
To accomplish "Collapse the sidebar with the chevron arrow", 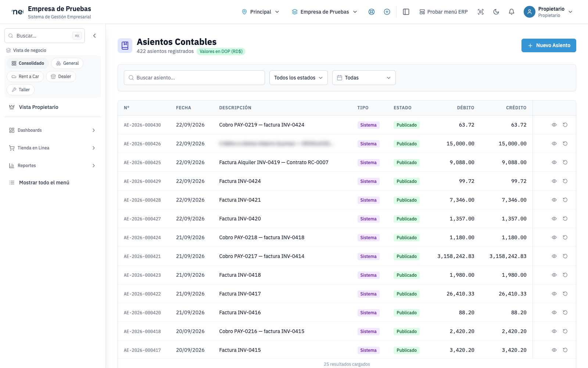I will [x=94, y=36].
